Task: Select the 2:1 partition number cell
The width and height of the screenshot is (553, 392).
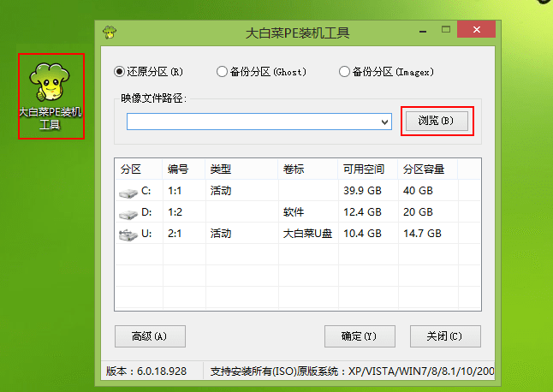Action: (x=175, y=234)
